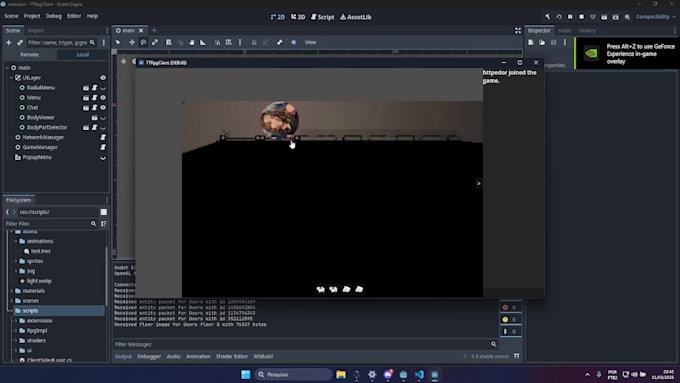Image resolution: width=680 pixels, height=383 pixels.
Task: Open the AssetLib workspace
Action: tap(356, 17)
